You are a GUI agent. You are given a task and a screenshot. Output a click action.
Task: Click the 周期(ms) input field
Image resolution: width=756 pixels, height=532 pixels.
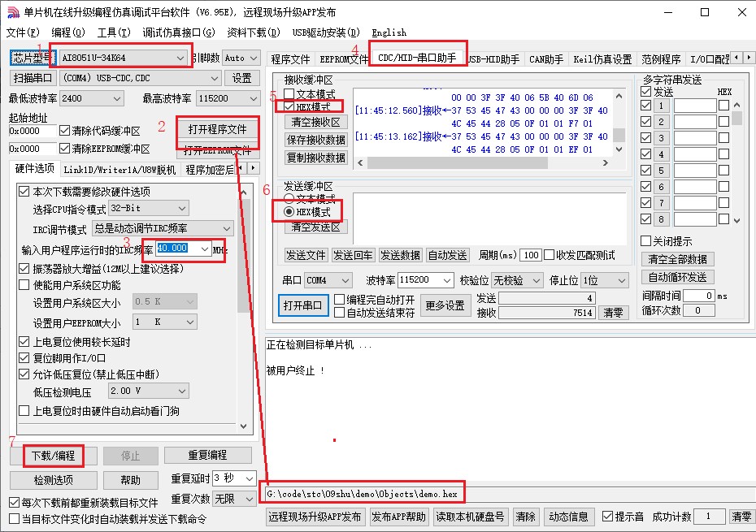[x=530, y=255]
